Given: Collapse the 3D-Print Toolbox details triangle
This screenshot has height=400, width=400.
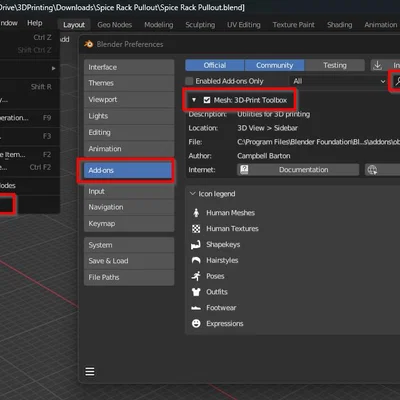Looking at the screenshot, I should (x=194, y=100).
